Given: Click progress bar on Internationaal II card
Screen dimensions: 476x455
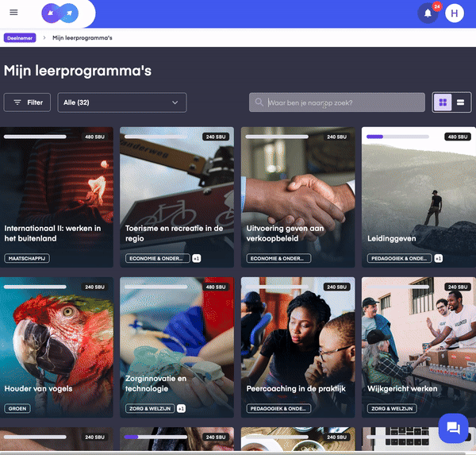Looking at the screenshot, I should coord(35,137).
